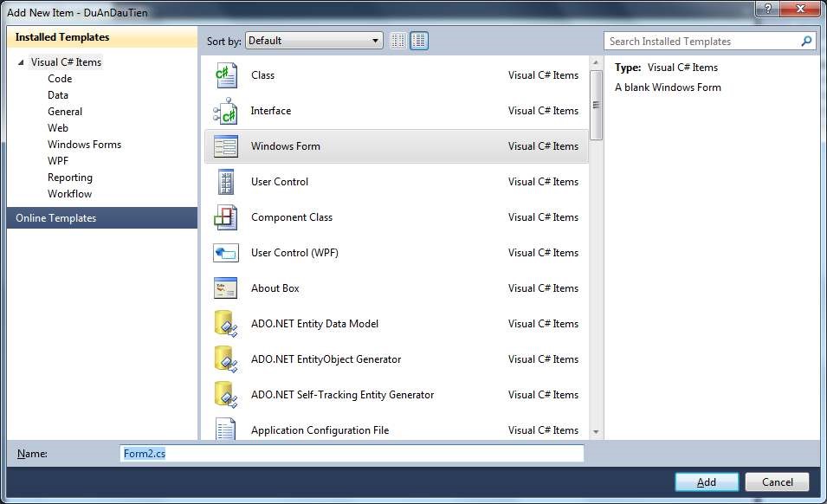Click the Name input field
The image size is (827, 504).
click(x=352, y=454)
